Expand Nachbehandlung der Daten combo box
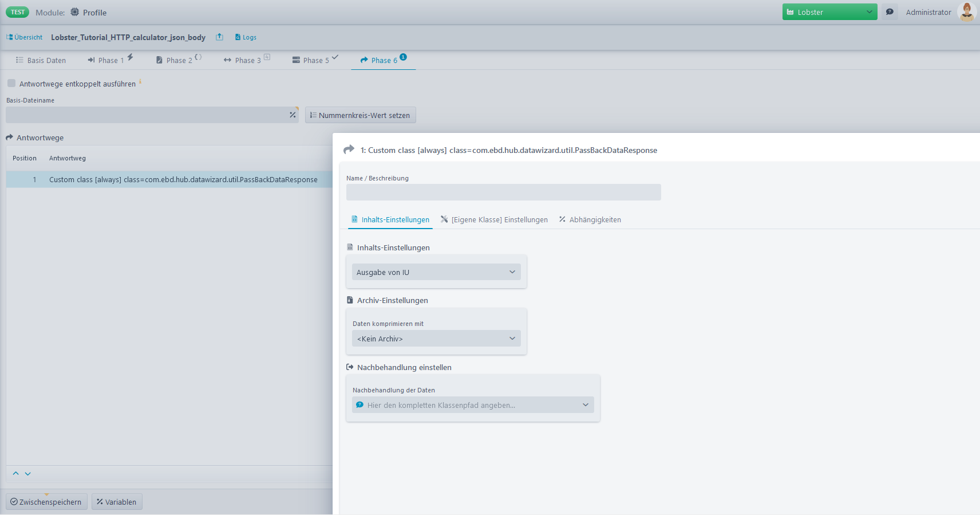Image resolution: width=980 pixels, height=515 pixels. click(x=473, y=405)
